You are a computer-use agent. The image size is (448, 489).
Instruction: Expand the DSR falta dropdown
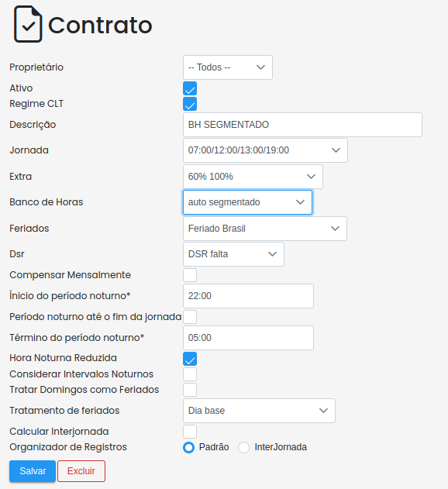pyautogui.click(x=233, y=254)
